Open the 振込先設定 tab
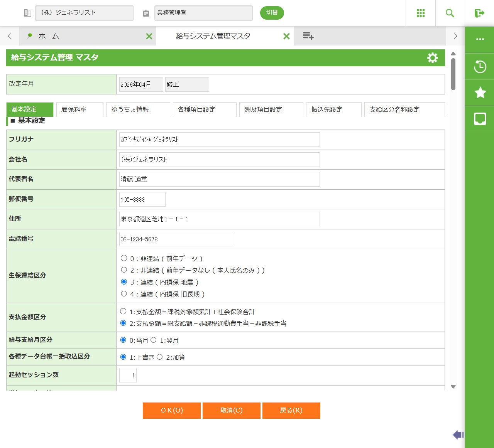Image resolution: width=494 pixels, height=448 pixels. pos(333,109)
